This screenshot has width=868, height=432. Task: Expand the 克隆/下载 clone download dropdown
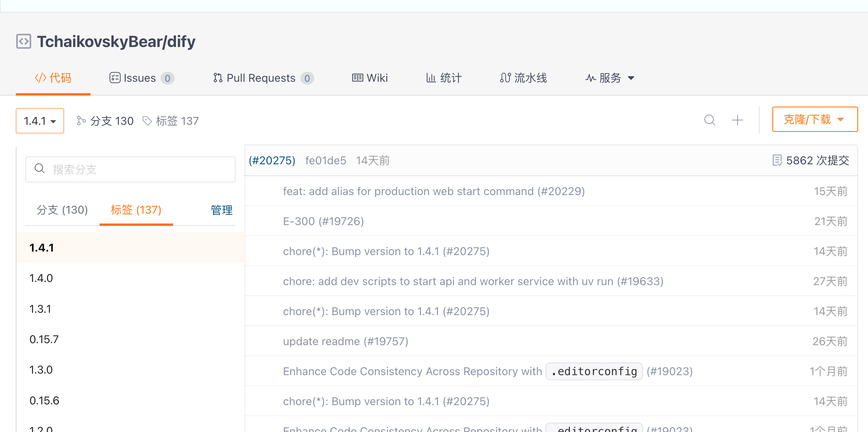pos(815,119)
